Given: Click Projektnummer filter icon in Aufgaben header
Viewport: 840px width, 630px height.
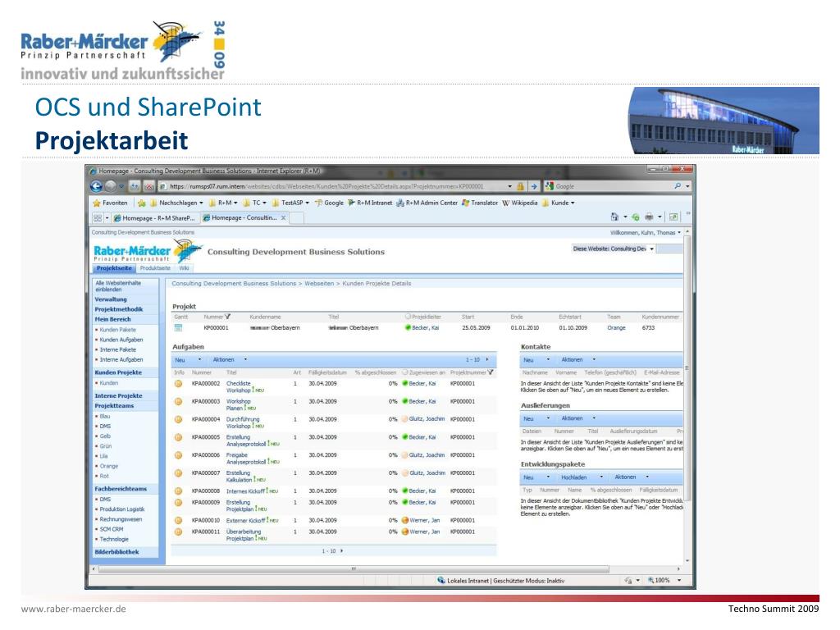Looking at the screenshot, I should tap(491, 372).
